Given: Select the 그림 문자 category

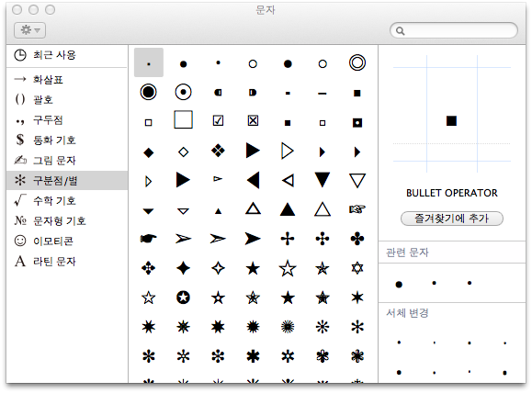Looking at the screenshot, I should tap(66, 160).
